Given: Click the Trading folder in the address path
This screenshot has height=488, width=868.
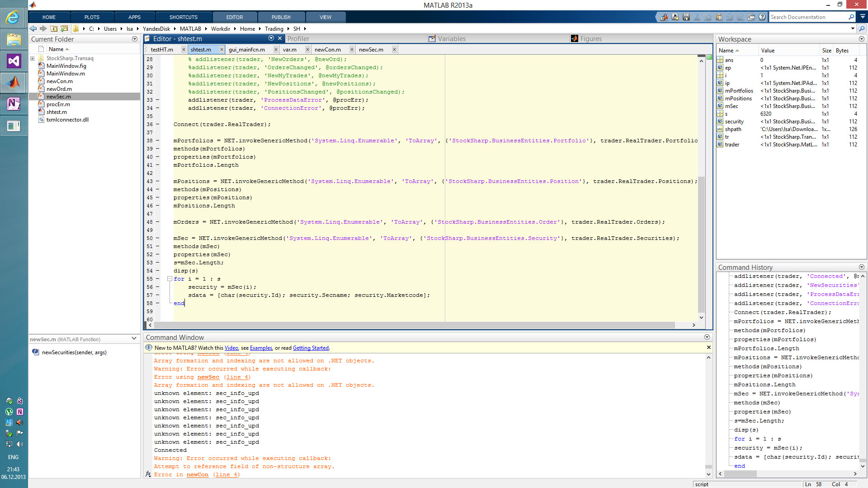Looking at the screenshot, I should [274, 28].
